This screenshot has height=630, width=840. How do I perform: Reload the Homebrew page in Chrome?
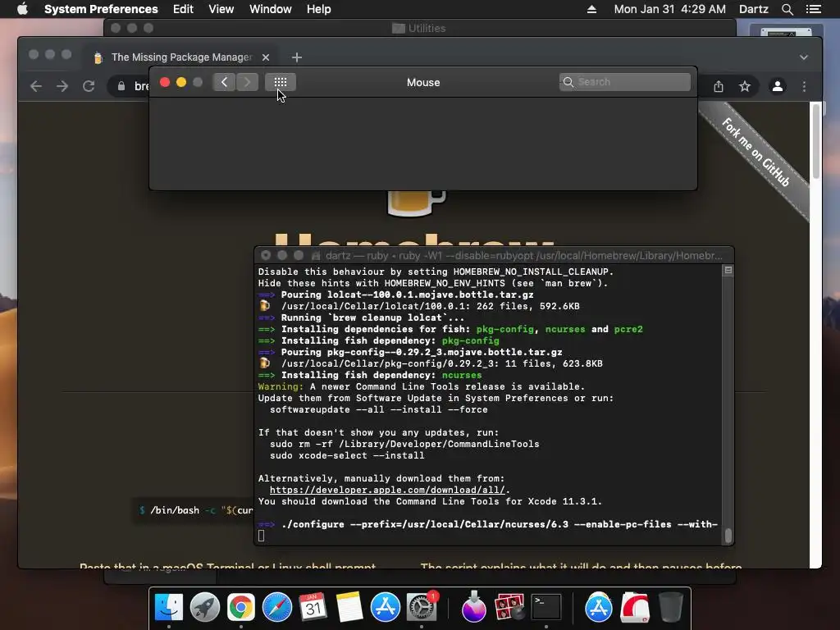pyautogui.click(x=89, y=86)
